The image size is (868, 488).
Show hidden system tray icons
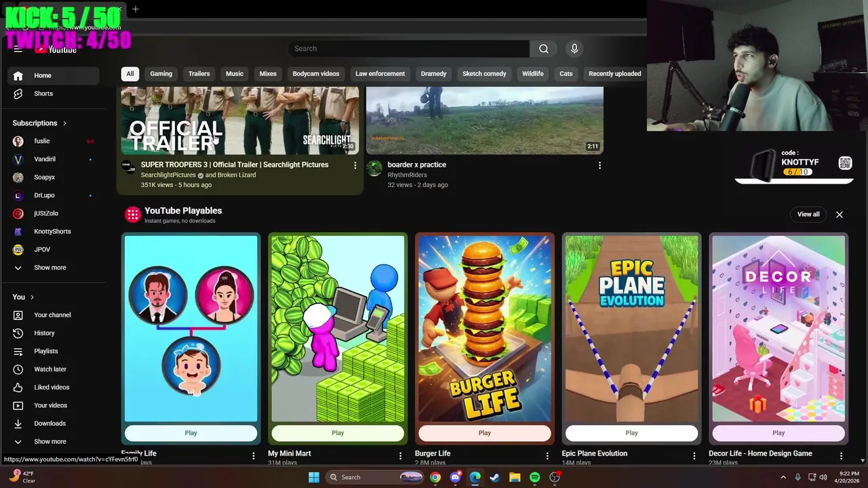click(x=783, y=477)
